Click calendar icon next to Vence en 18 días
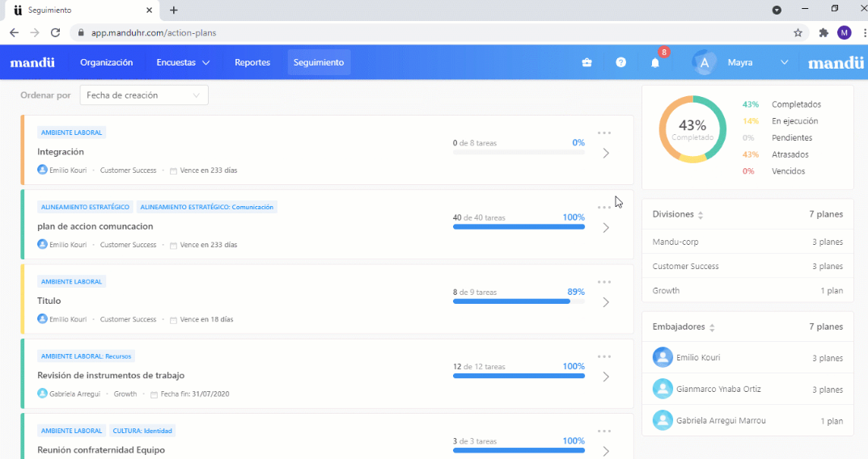The height and width of the screenshot is (459, 868). click(173, 320)
